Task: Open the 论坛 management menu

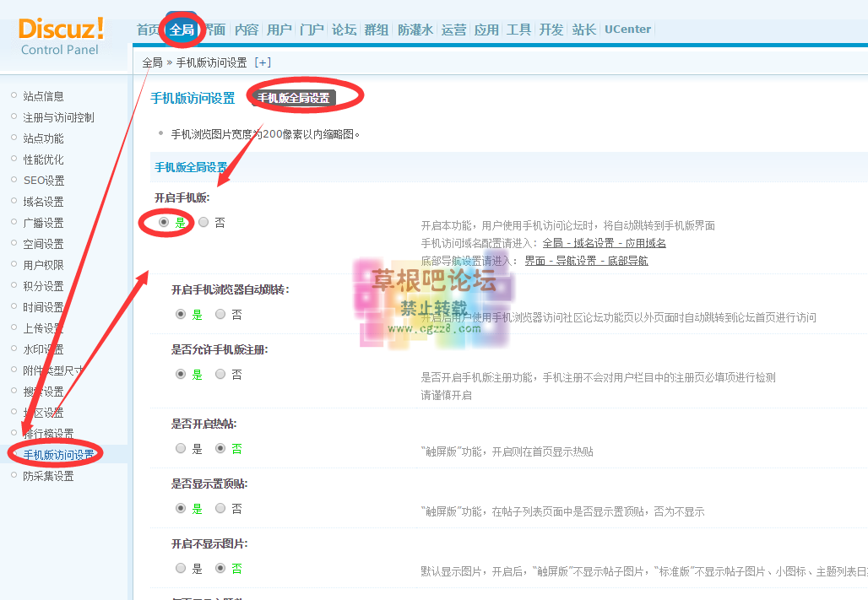Action: [343, 29]
